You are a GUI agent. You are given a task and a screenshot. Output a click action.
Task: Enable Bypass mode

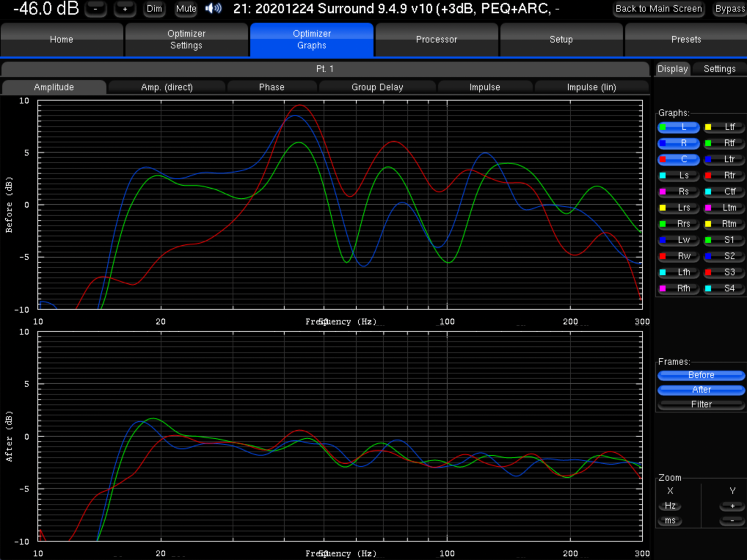tap(730, 9)
